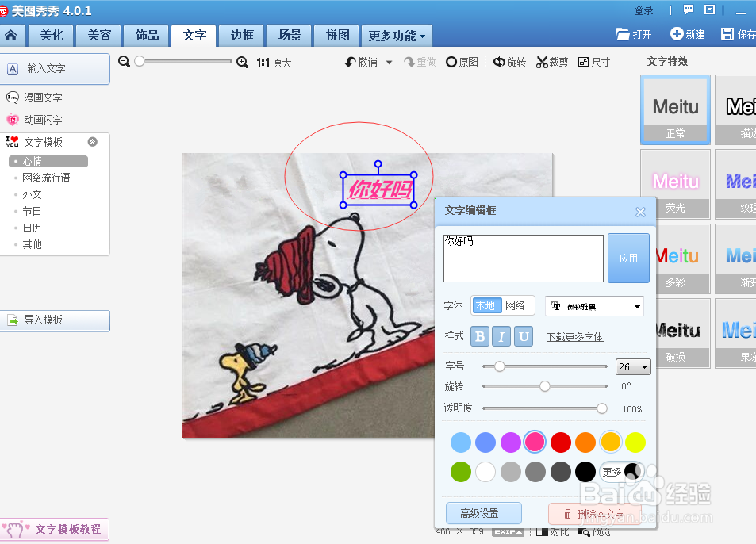Open the 尺寸 resize tool

593,62
